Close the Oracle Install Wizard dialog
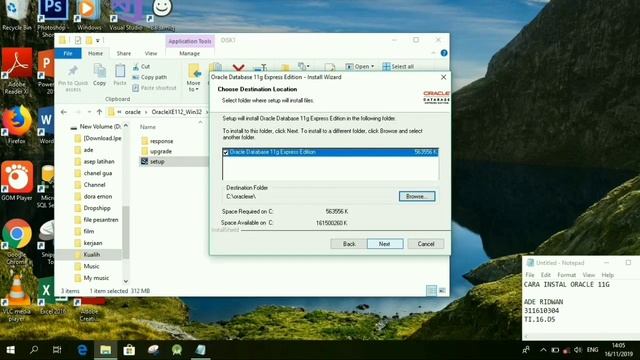This screenshot has height=360, width=640. (x=443, y=77)
